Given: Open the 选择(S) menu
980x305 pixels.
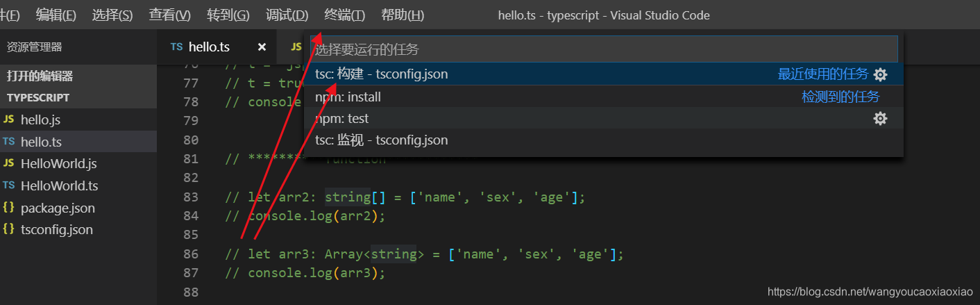Looking at the screenshot, I should pos(112,15).
